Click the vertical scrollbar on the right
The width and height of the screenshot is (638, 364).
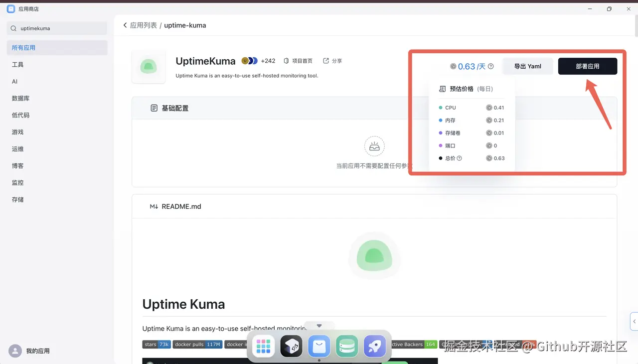pos(636,26)
